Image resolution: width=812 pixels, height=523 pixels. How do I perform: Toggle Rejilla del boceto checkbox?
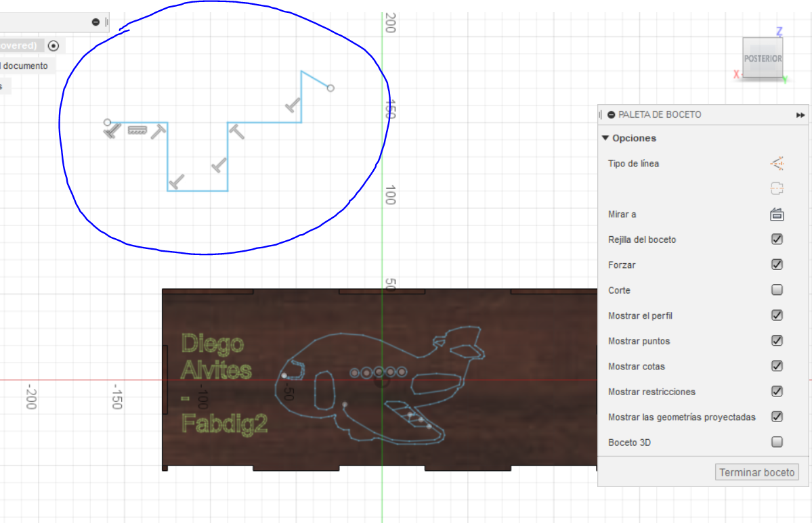tap(777, 239)
